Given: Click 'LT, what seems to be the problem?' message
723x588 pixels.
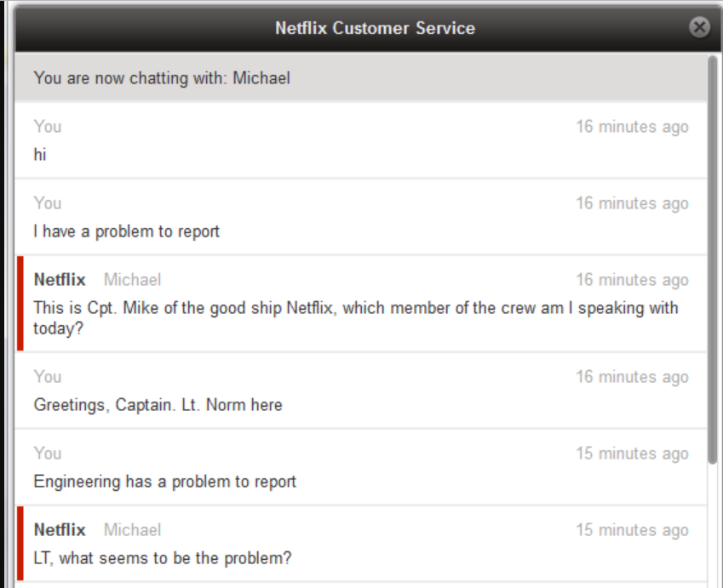Looking at the screenshot, I should point(163,558).
